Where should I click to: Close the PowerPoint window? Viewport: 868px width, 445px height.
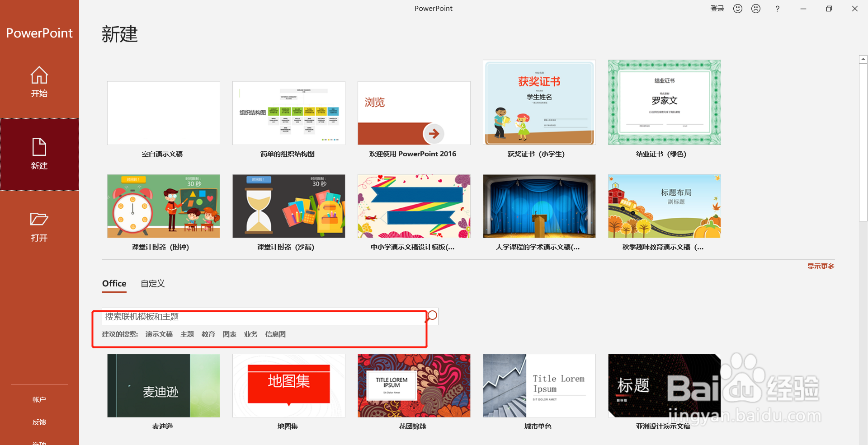pos(855,9)
